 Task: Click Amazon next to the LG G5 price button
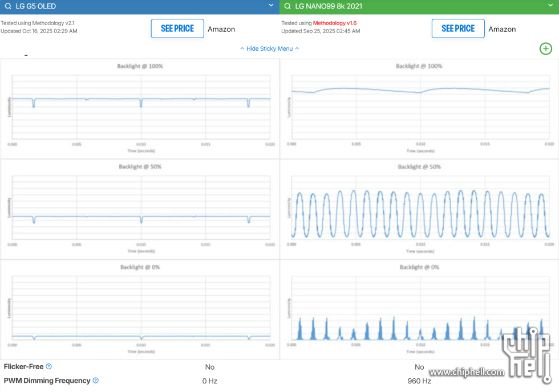tap(221, 29)
